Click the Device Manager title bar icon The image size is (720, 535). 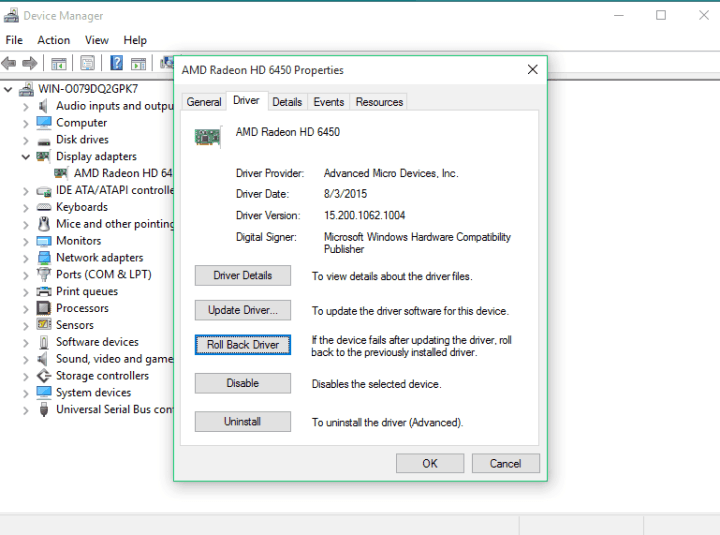(11, 15)
